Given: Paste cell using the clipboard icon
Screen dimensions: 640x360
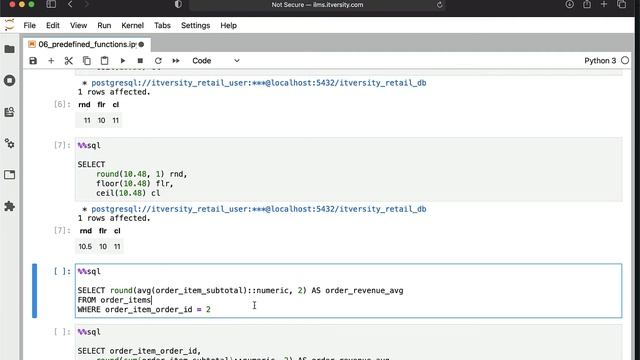Looking at the screenshot, I should pos(104,61).
